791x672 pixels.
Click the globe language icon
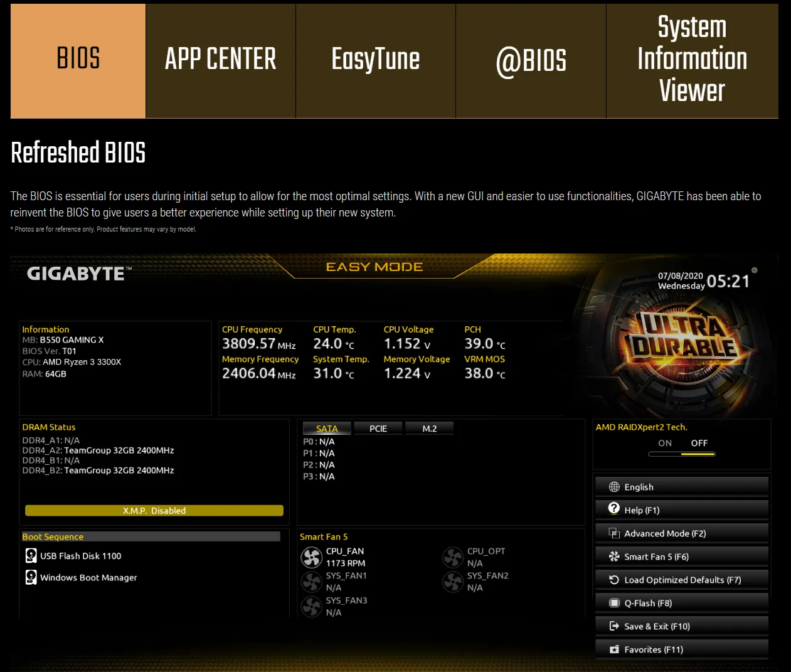(x=614, y=487)
